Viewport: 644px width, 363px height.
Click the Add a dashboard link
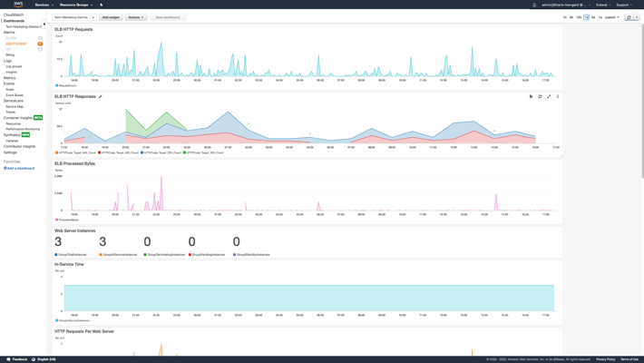(20, 168)
